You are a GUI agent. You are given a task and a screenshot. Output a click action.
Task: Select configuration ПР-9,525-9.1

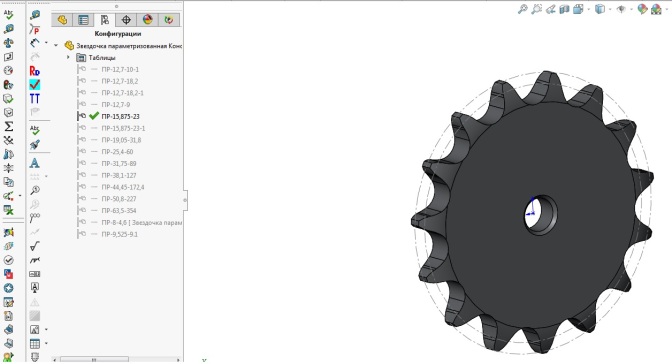(120, 234)
